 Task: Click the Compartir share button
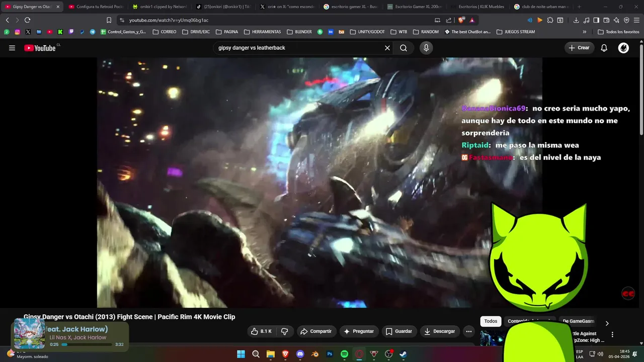tap(316, 331)
